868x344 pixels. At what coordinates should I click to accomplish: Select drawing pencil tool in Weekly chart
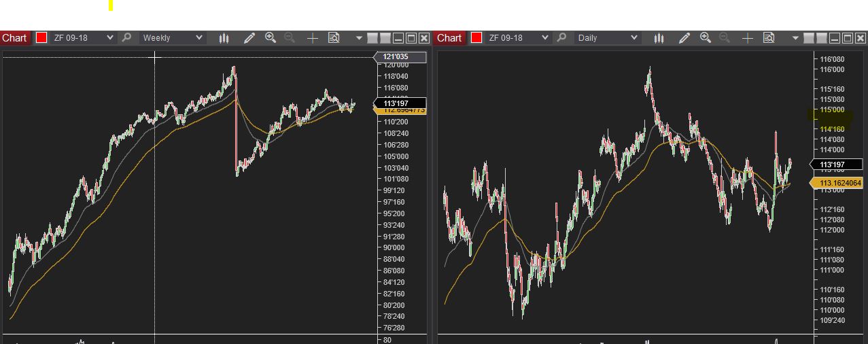click(249, 38)
